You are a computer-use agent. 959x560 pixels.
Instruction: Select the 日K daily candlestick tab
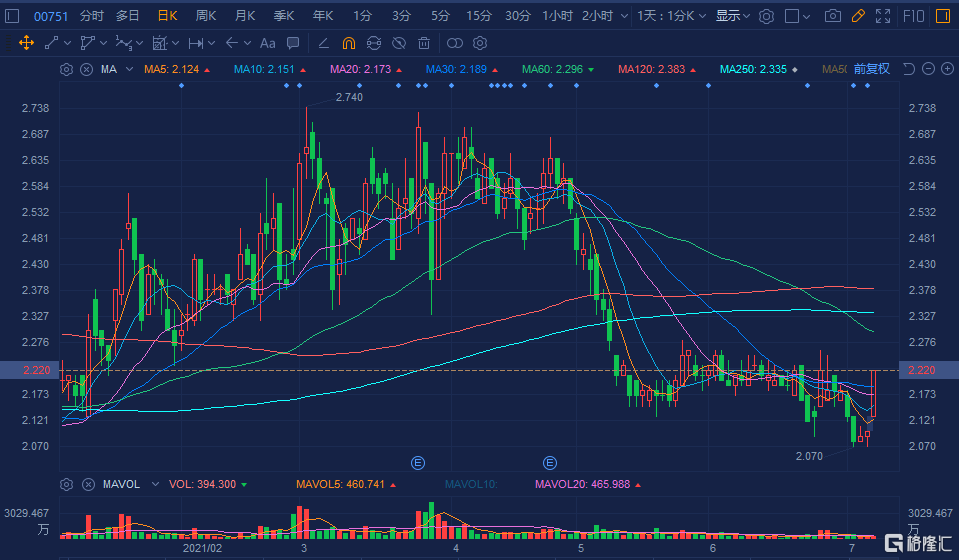(x=167, y=16)
